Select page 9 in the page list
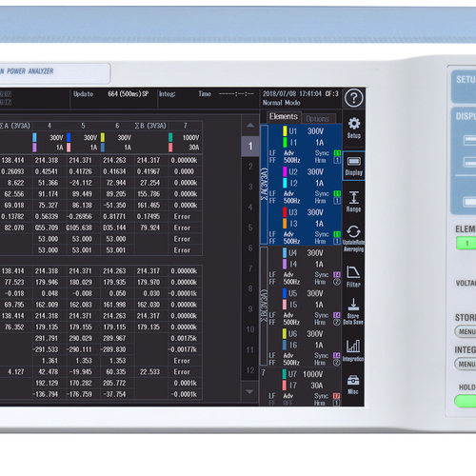476x476 pixels. pos(250,309)
